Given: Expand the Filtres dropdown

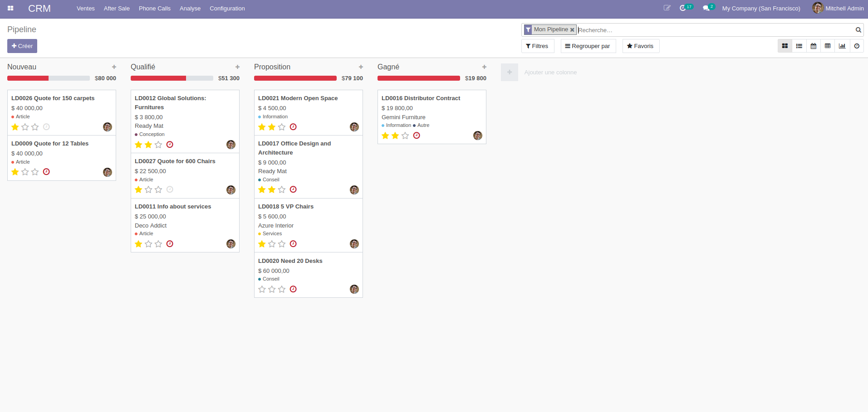Looking at the screenshot, I should 538,46.
